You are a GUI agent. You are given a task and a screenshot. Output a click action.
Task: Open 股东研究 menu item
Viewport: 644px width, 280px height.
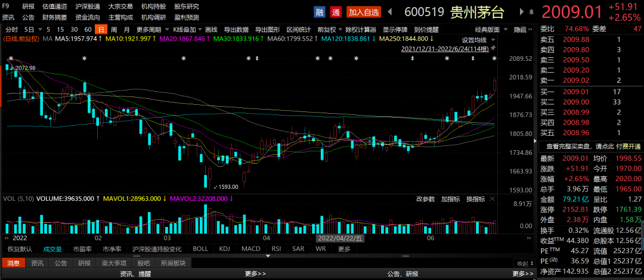click(187, 6)
